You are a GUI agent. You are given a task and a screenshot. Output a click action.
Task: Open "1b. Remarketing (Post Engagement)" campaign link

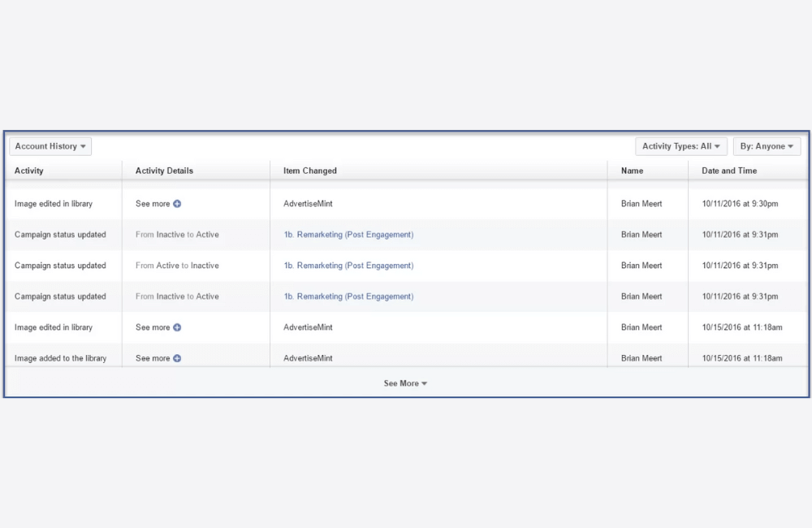[348, 235]
